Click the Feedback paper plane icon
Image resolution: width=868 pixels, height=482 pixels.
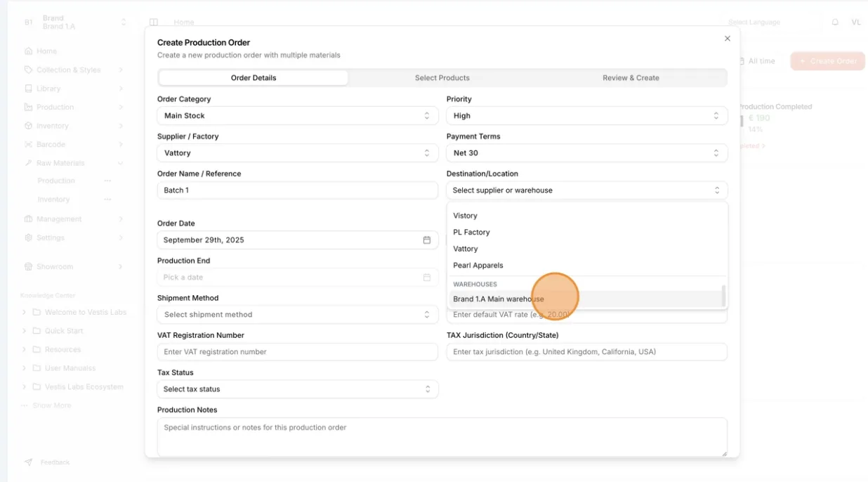(x=28, y=462)
